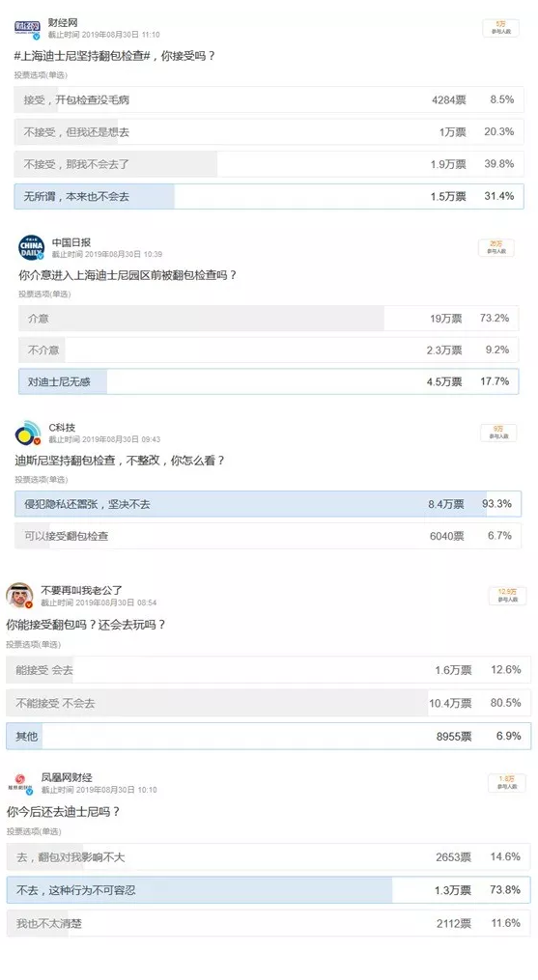538x980 pixels.
Task: View 财经网 poll participant count badge
Action: [500, 27]
